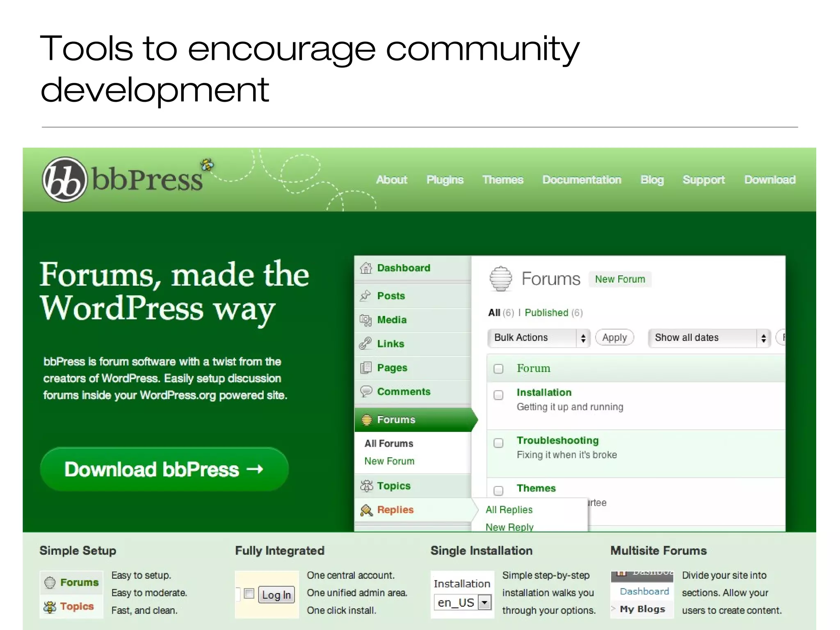840x630 pixels.
Task: Open the Themes forum link
Action: click(x=536, y=488)
